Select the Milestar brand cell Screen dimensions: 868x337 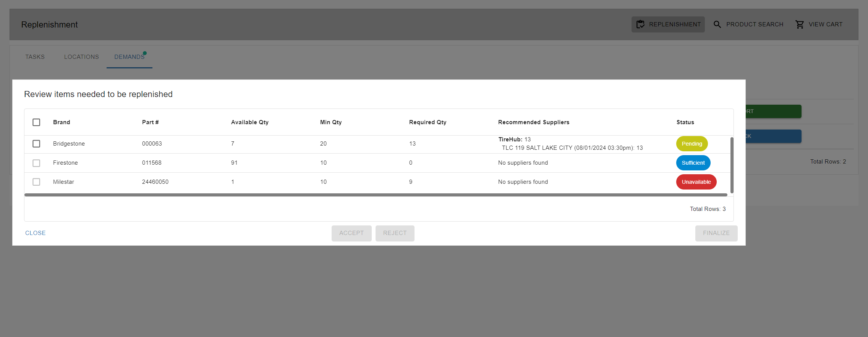pos(63,182)
